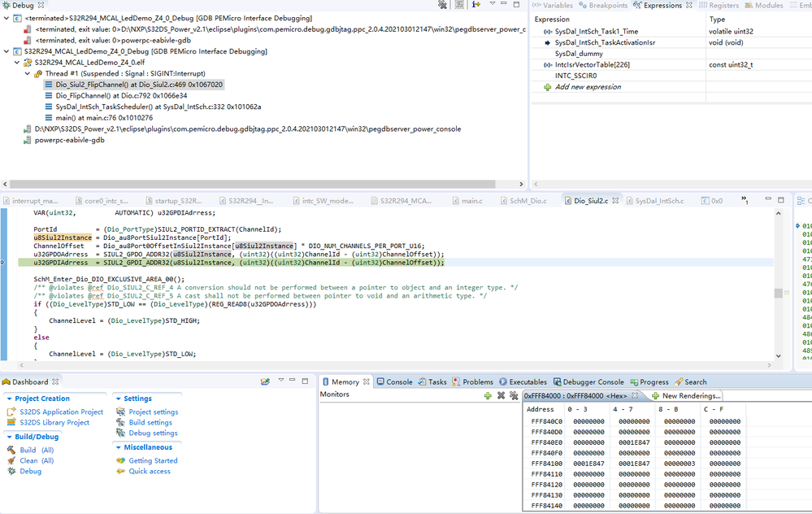Open the startup_S32R... editor tab
812x514 pixels.
point(175,201)
